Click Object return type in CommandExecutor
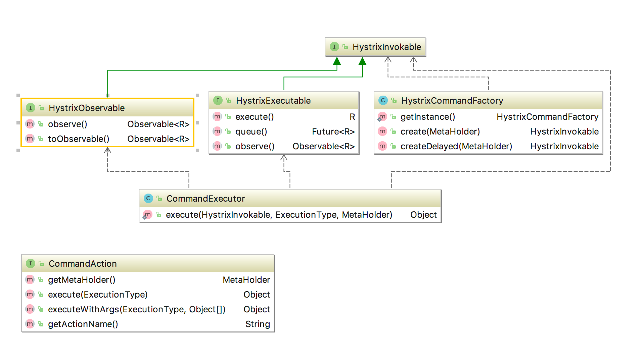This screenshot has width=644, height=363. (x=423, y=215)
